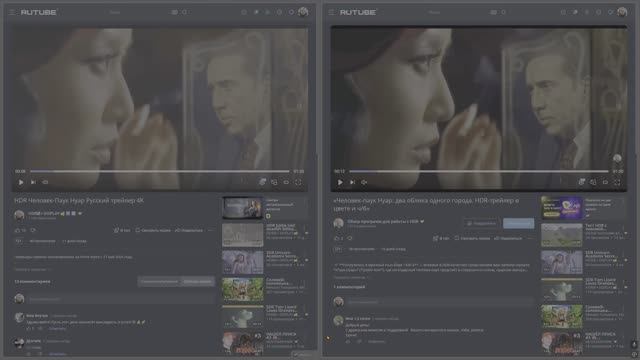
Task: Click picture-in-picture icon in the right player
Action: (x=593, y=182)
